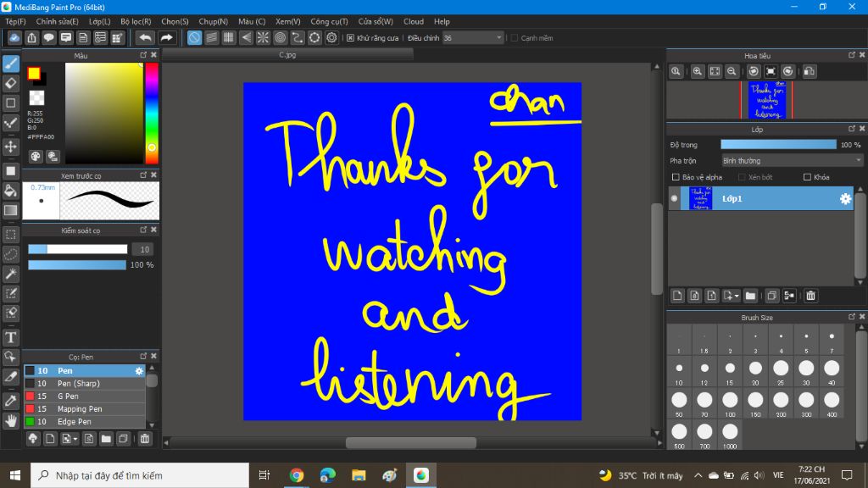Select the Edge Pen brush
The height and width of the screenshot is (488, 868).
tap(84, 422)
